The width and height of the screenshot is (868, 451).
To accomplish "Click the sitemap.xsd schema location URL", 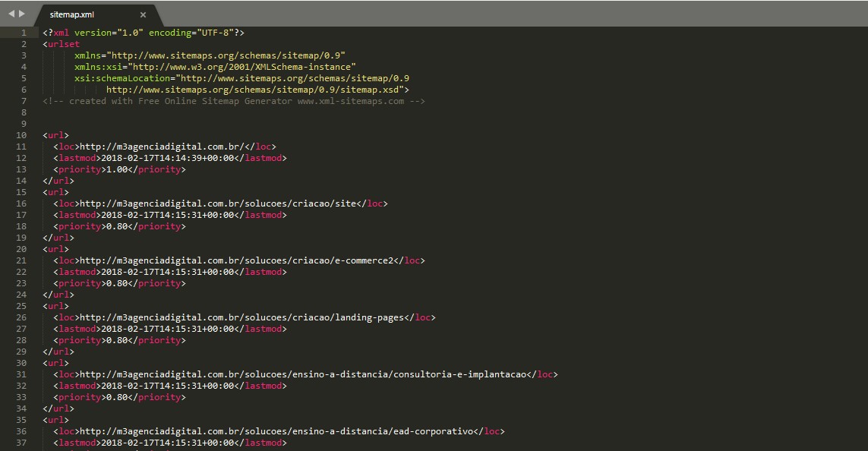I will coord(257,90).
